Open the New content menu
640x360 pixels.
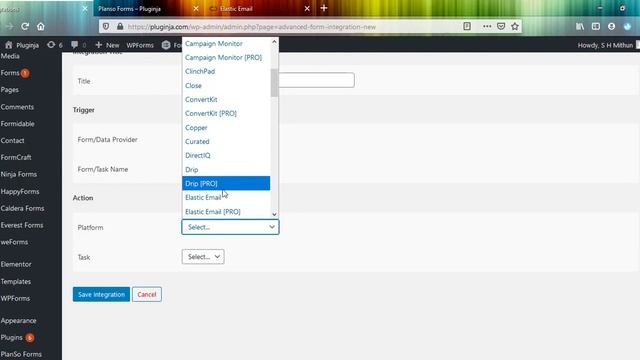point(107,45)
